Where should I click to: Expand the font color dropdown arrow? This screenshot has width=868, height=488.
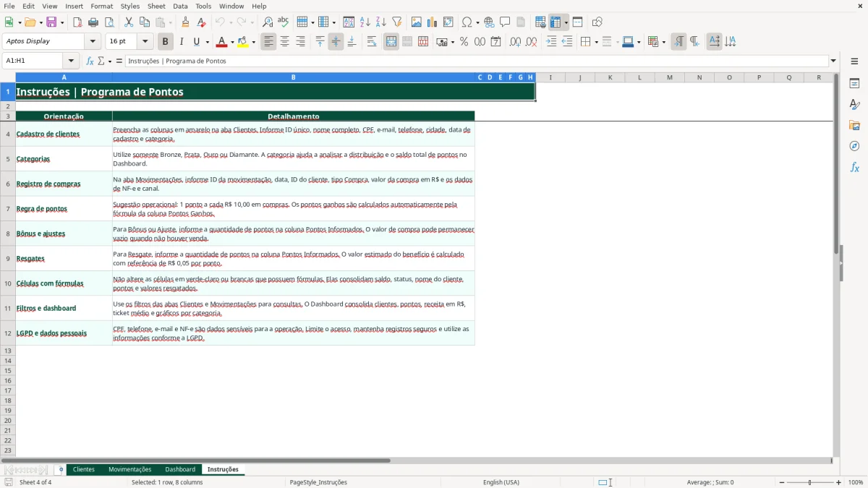[x=232, y=42]
